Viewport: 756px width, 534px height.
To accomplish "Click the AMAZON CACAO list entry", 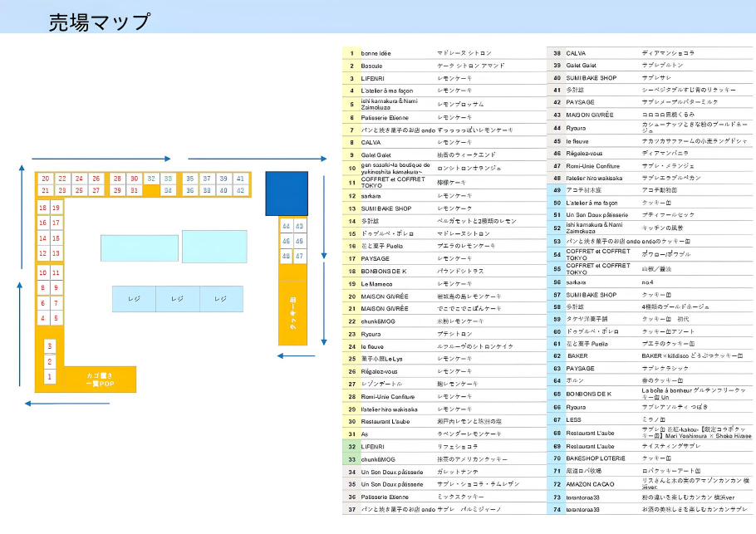I will tap(590, 484).
